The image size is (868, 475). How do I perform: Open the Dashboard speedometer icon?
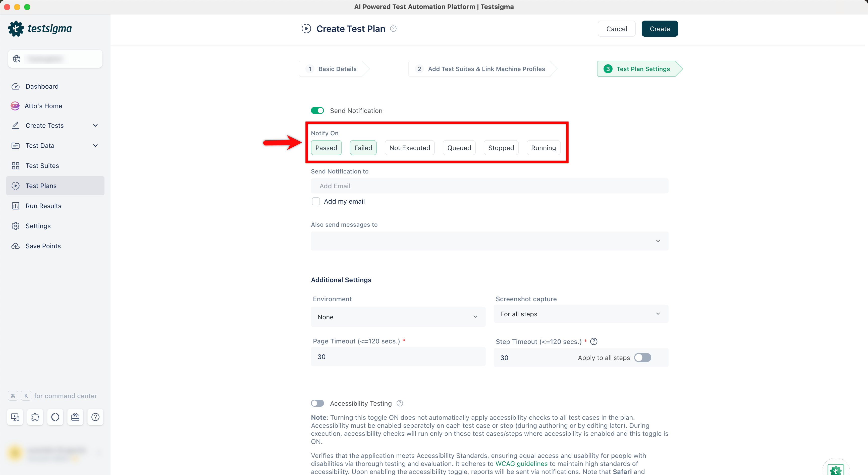point(16,87)
